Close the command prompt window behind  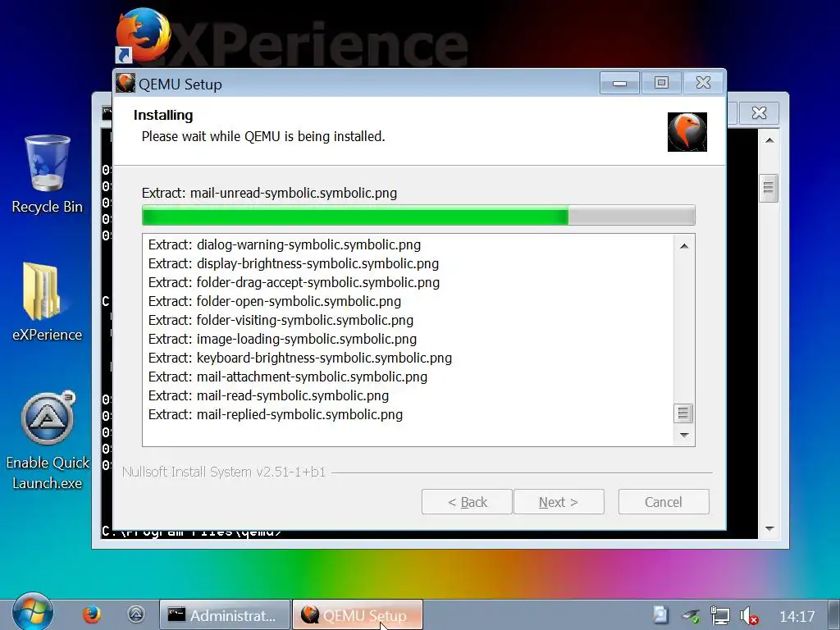pos(759,113)
